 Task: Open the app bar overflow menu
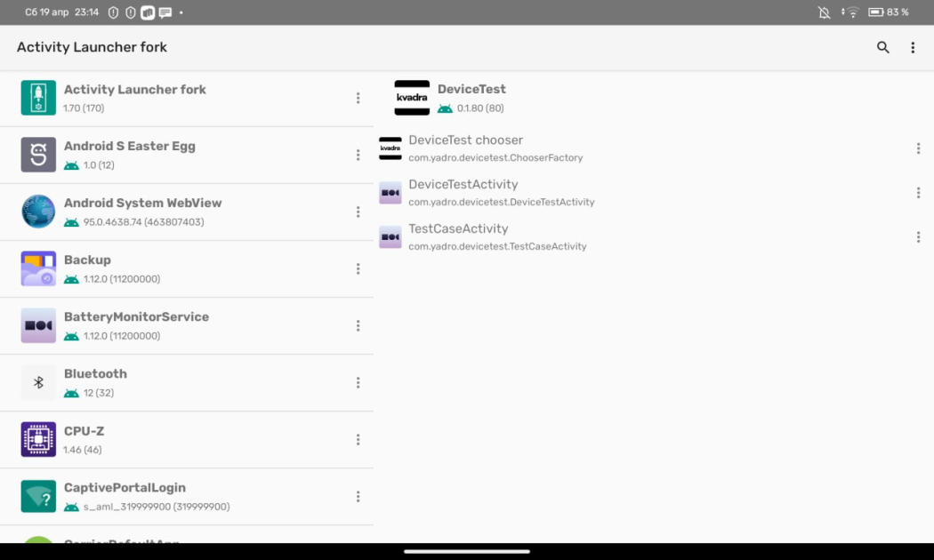click(913, 48)
